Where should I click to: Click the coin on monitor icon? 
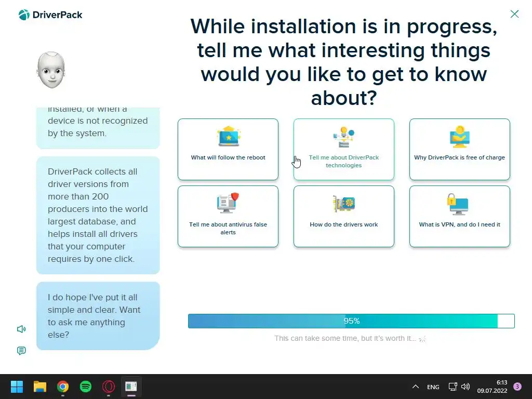(x=460, y=137)
